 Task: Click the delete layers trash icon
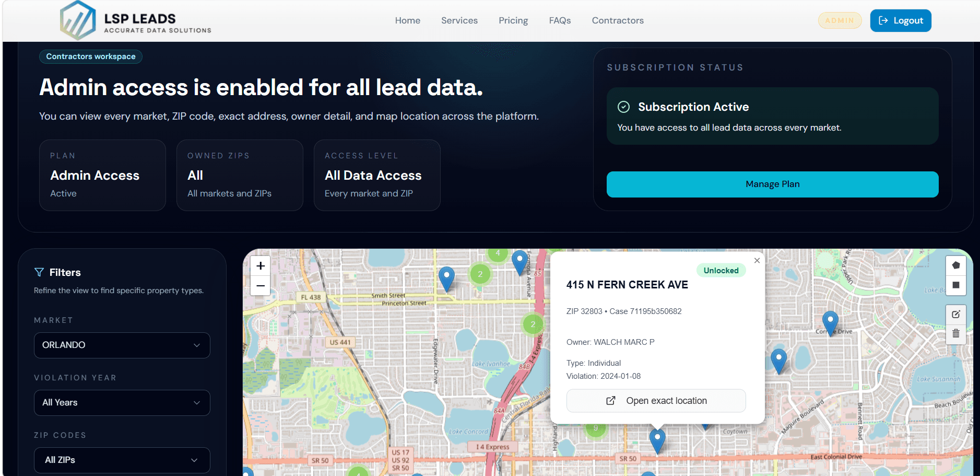(956, 333)
